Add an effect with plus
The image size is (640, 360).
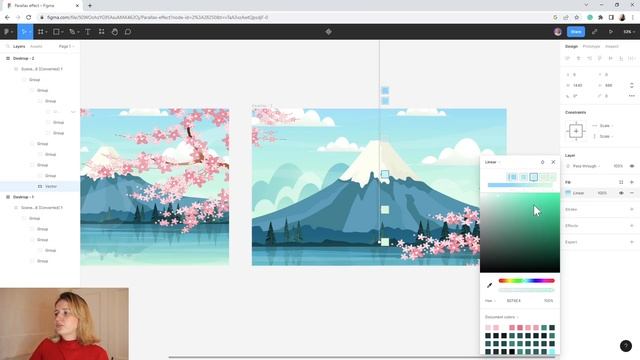pos(632,226)
